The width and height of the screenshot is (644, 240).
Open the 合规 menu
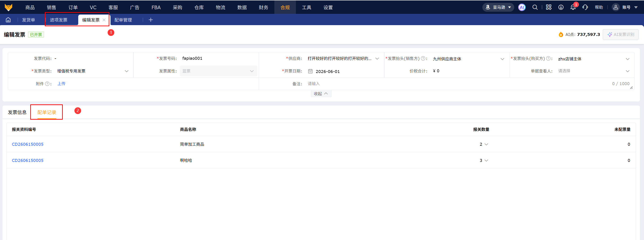pos(285,7)
